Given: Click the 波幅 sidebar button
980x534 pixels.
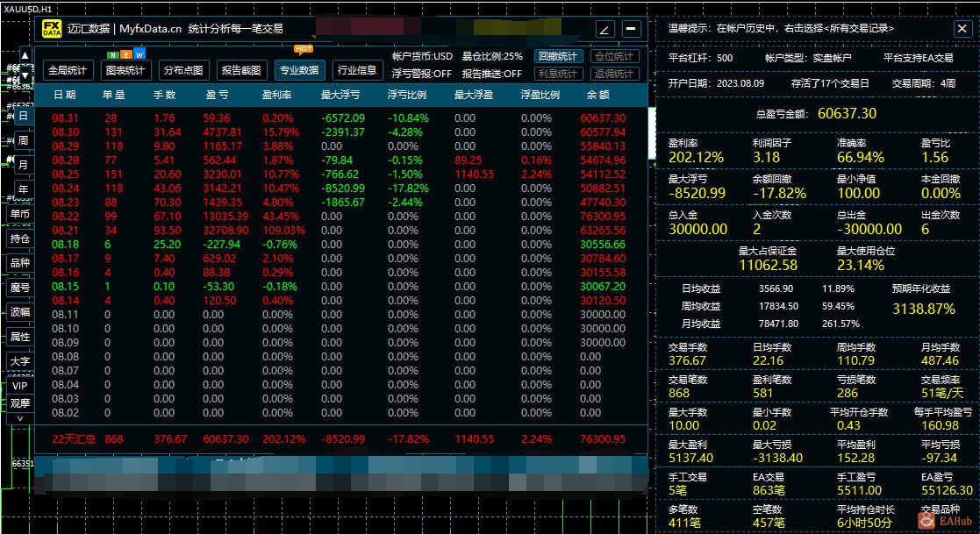Looking at the screenshot, I should [20, 311].
